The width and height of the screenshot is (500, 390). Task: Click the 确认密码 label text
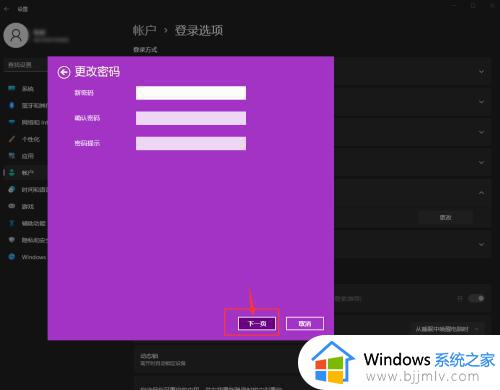pos(87,118)
